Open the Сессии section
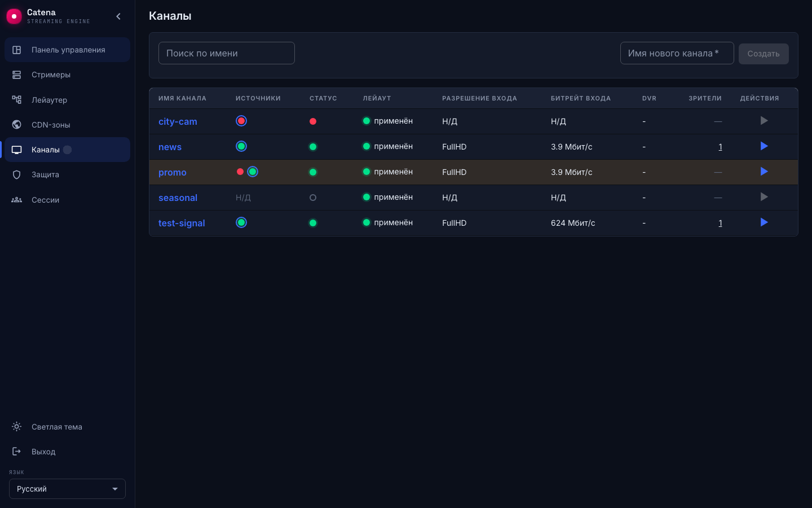This screenshot has width=812, height=508. 67,200
